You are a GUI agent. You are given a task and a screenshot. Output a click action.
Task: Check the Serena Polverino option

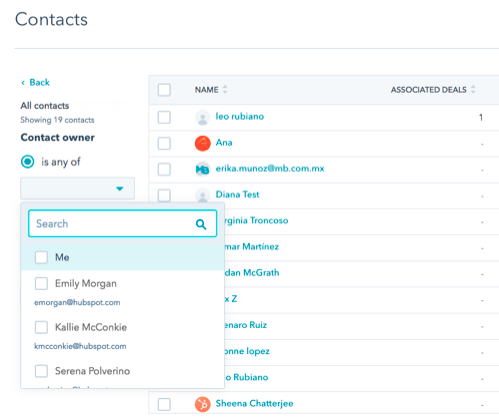point(41,371)
